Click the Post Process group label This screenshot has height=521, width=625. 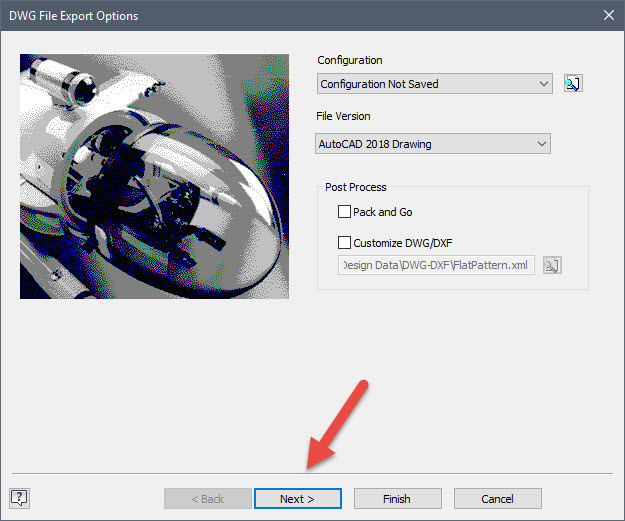tap(356, 187)
